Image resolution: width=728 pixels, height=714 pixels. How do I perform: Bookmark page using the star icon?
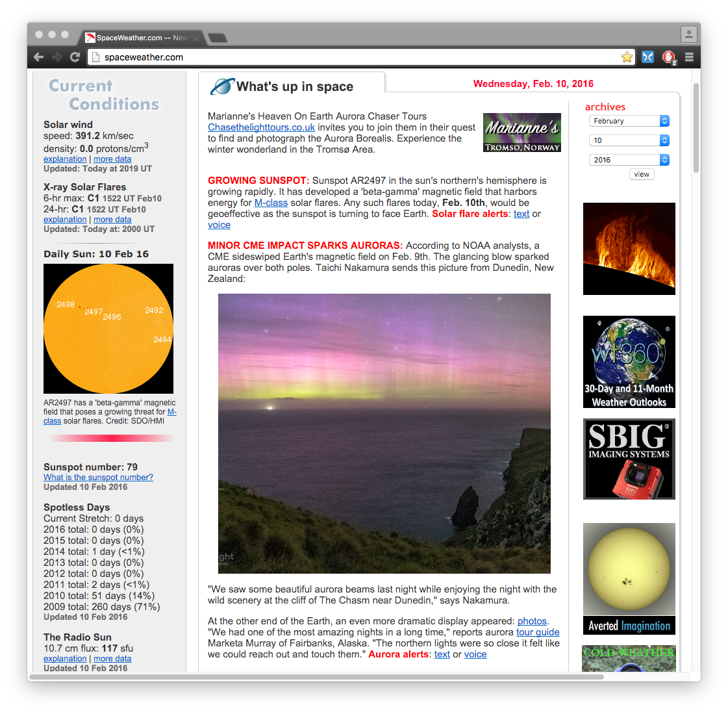pos(627,57)
